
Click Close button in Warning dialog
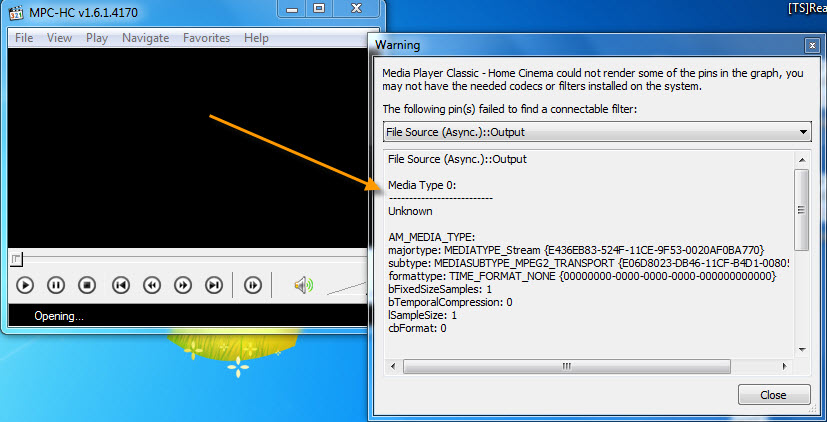click(774, 395)
